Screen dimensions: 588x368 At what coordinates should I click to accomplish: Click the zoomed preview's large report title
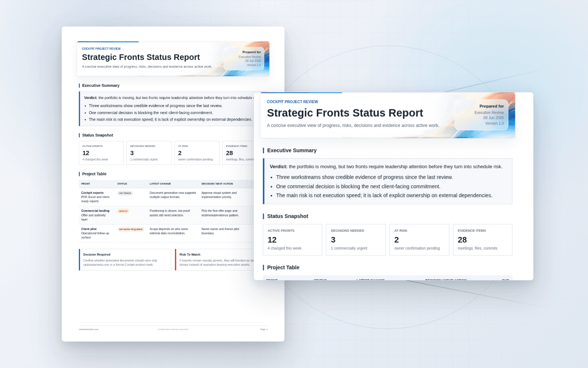tap(345, 113)
